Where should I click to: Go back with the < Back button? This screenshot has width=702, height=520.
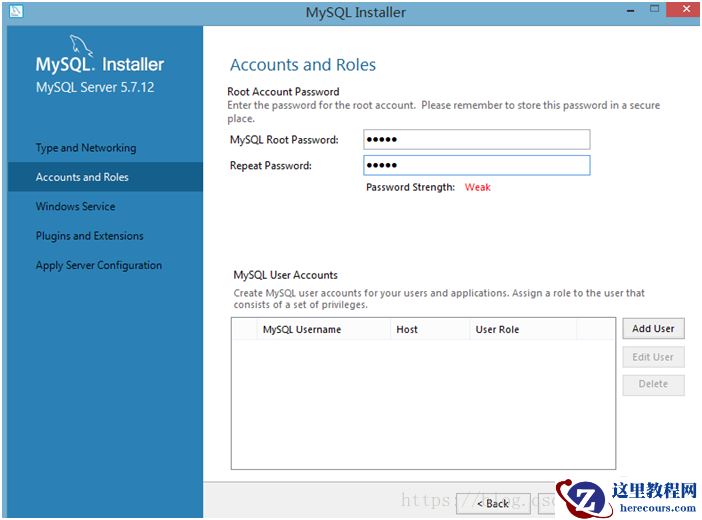click(x=493, y=504)
